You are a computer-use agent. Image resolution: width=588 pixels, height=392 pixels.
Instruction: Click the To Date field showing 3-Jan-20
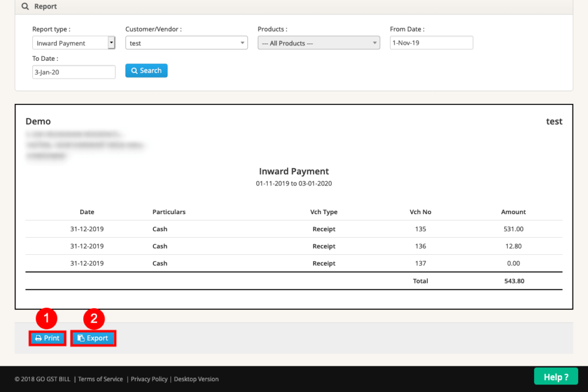pyautogui.click(x=73, y=72)
